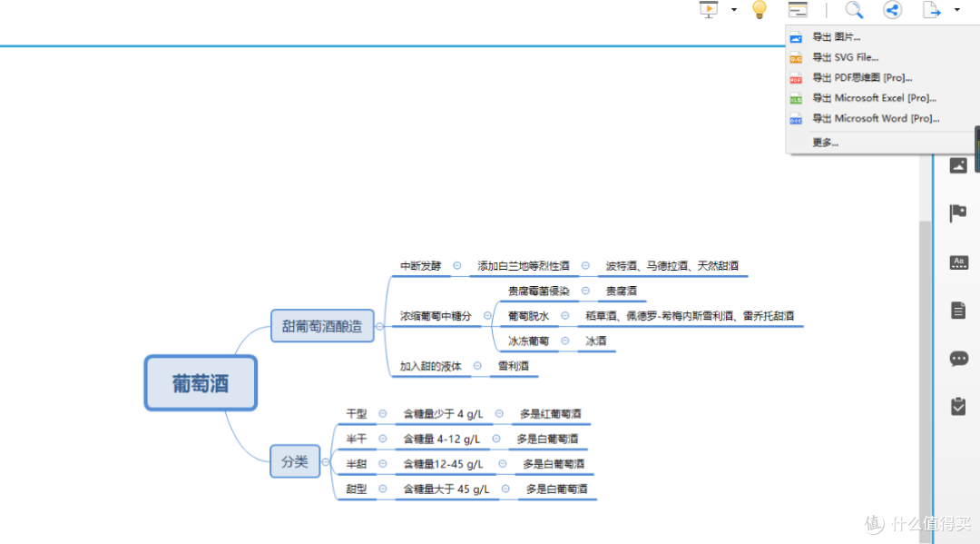
Task: Select 多是白葡萄酒 in the 甜型 row
Action: point(556,489)
